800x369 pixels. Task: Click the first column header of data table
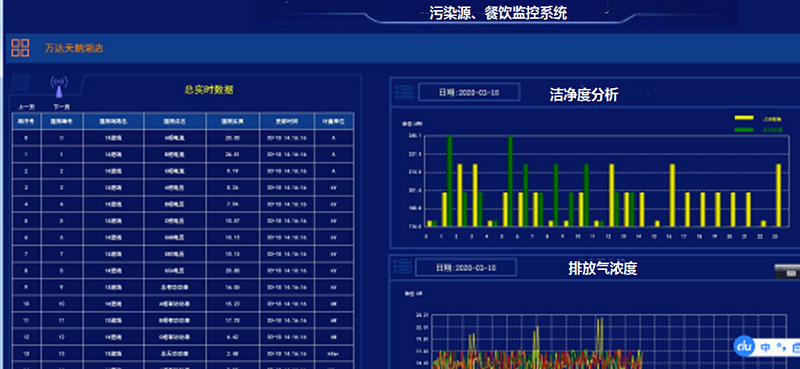point(27,121)
